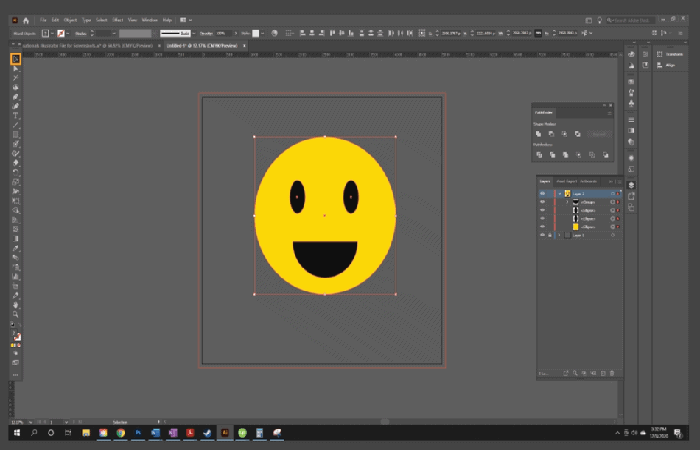
Task: Select the Hand tool
Action: pyautogui.click(x=16, y=305)
